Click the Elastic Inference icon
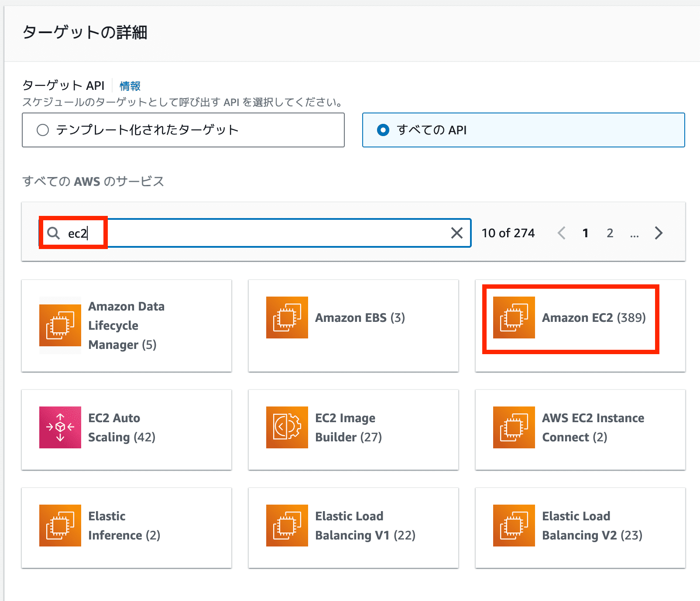 point(60,526)
